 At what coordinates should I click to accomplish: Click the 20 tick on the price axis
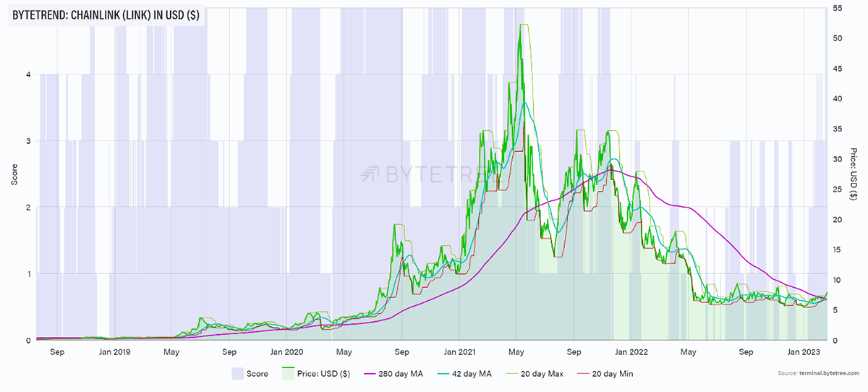click(838, 219)
